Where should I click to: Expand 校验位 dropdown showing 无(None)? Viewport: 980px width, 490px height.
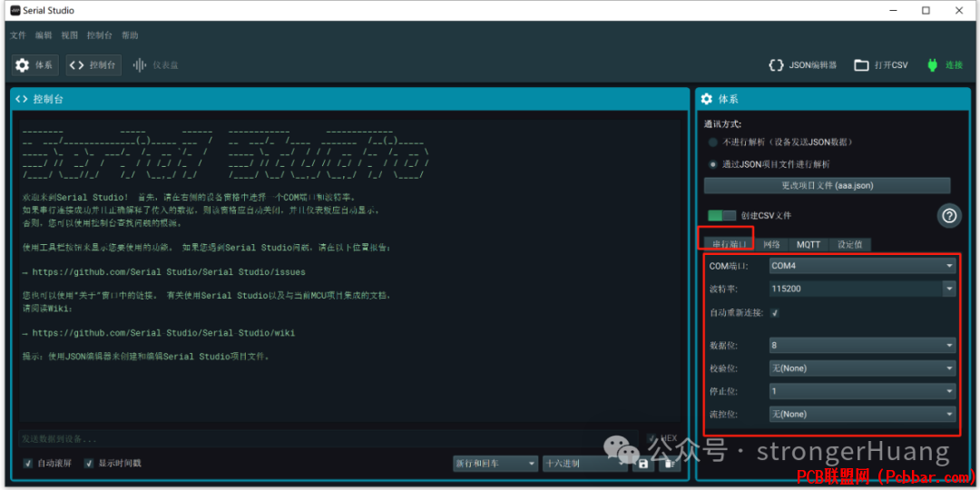tap(862, 368)
